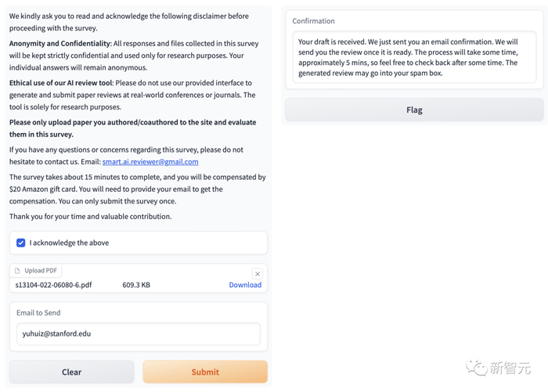Click the file icon beside Upload PDF
548x392 pixels.
pyautogui.click(x=17, y=271)
